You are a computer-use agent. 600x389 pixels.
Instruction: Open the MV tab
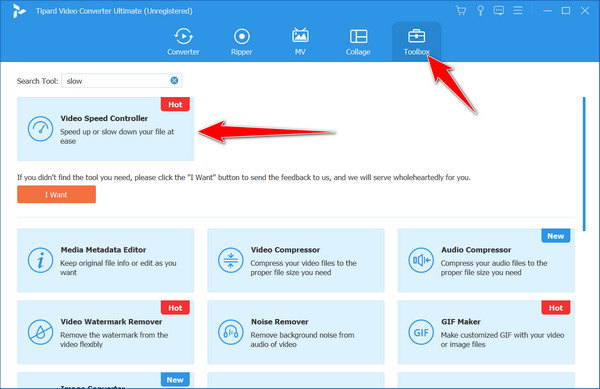[300, 42]
